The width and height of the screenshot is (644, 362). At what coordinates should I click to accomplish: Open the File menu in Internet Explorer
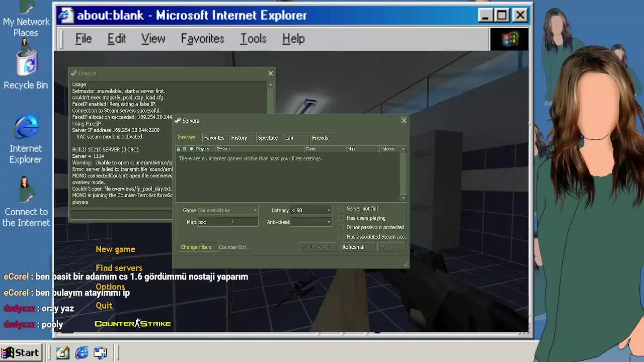click(x=84, y=39)
